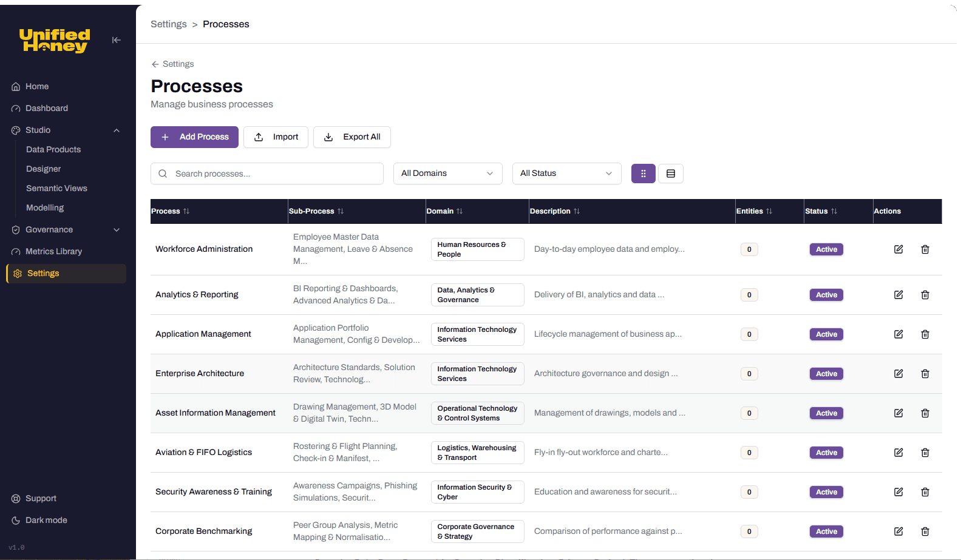The height and width of the screenshot is (560, 961).
Task: Open Data Products under Studio
Action: (53, 149)
